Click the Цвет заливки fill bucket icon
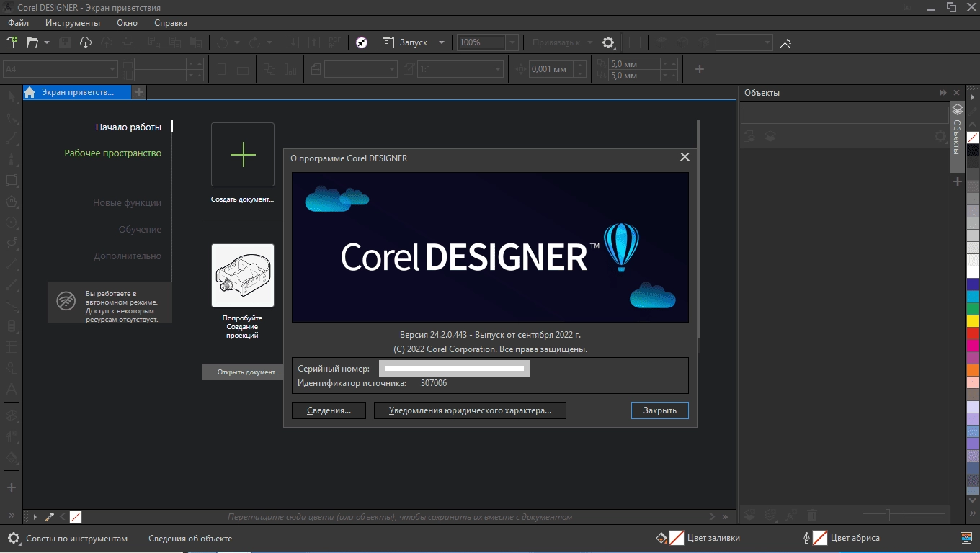Image resolution: width=980 pixels, height=553 pixels. pos(661,538)
